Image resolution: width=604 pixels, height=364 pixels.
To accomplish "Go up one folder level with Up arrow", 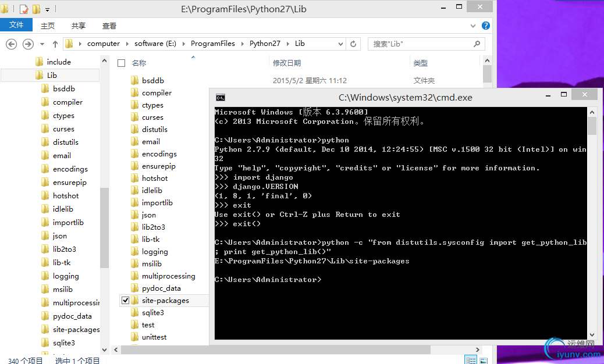I will (x=55, y=44).
